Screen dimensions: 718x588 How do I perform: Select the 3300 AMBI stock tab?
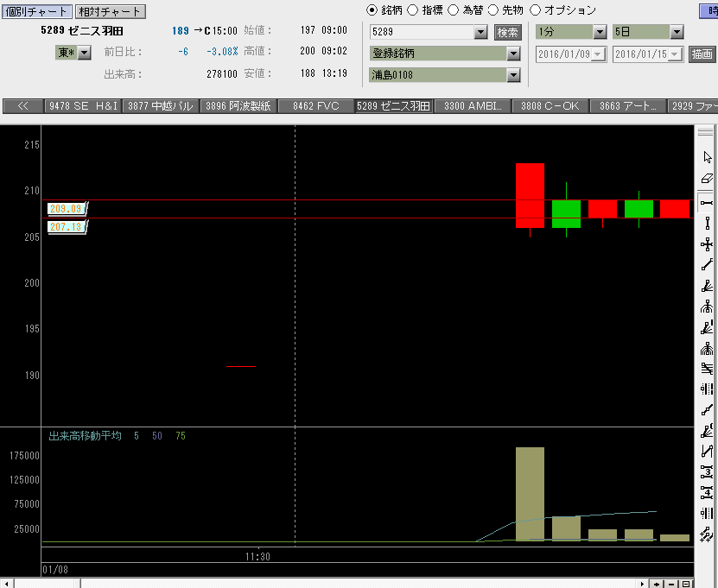click(x=472, y=106)
